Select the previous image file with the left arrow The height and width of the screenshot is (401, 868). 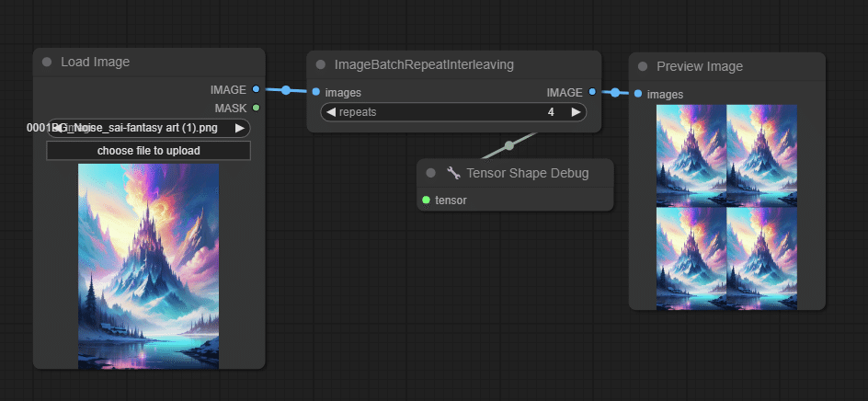(56, 129)
